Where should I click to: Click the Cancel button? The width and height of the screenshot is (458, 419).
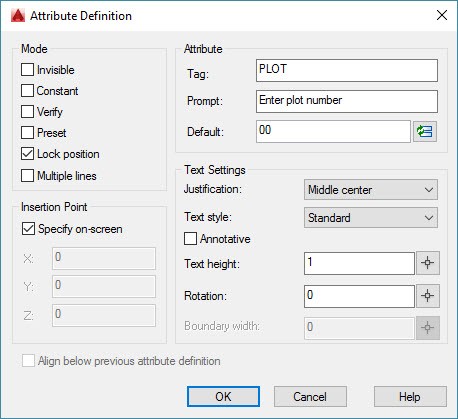(x=310, y=397)
